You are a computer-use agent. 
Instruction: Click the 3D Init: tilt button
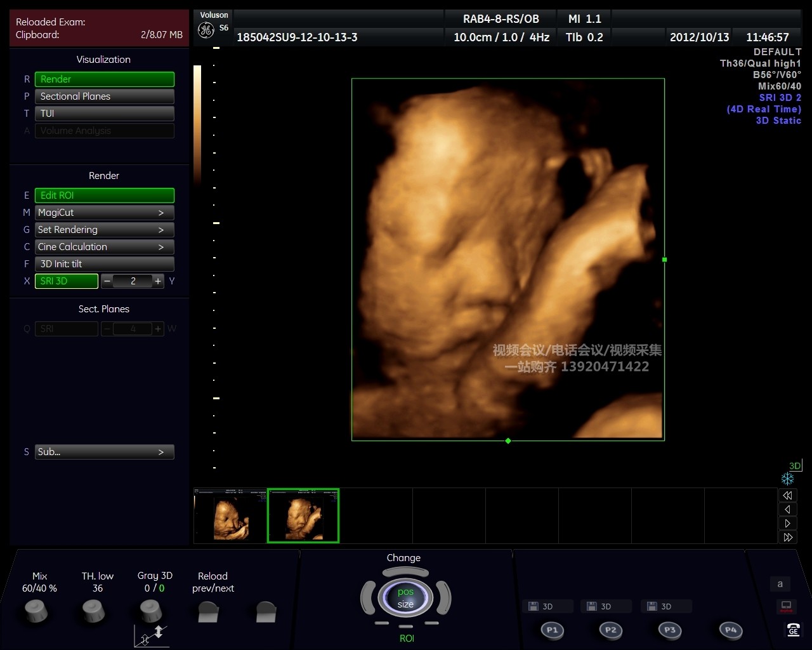coord(104,264)
